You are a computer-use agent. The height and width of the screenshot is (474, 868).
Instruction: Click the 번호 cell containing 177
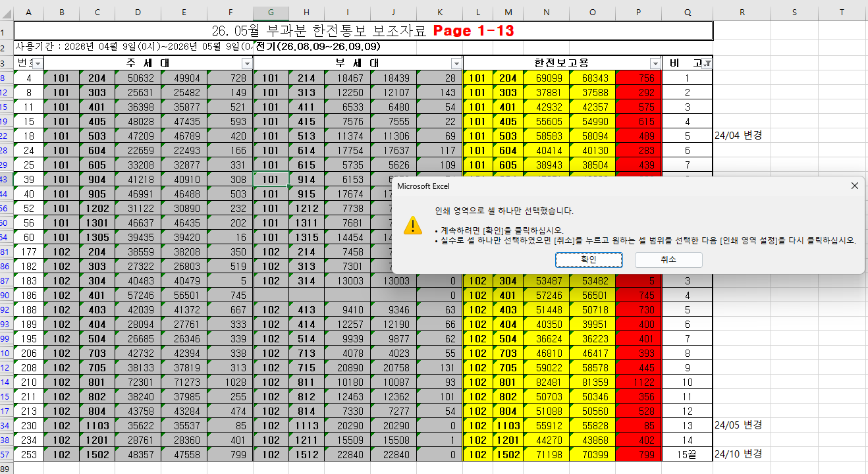click(28, 251)
